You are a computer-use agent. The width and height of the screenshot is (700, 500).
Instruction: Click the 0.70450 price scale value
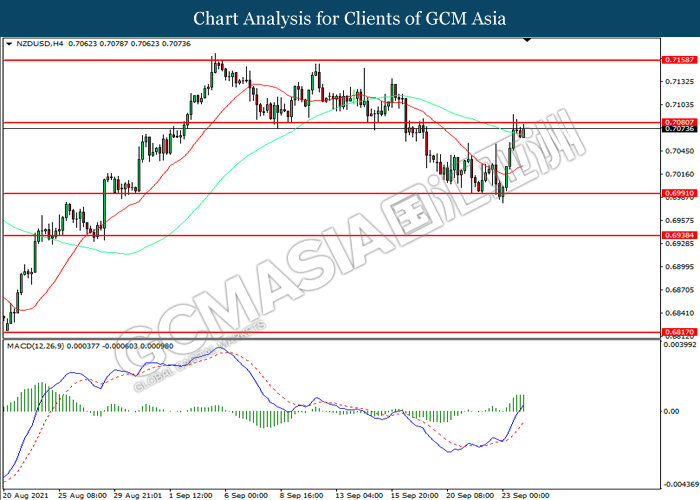679,151
